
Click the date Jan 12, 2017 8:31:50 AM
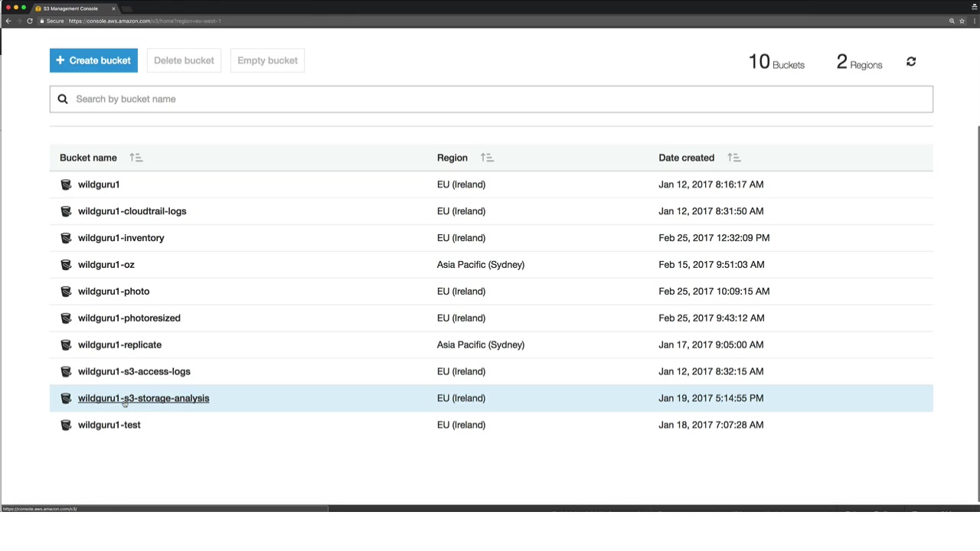click(710, 211)
